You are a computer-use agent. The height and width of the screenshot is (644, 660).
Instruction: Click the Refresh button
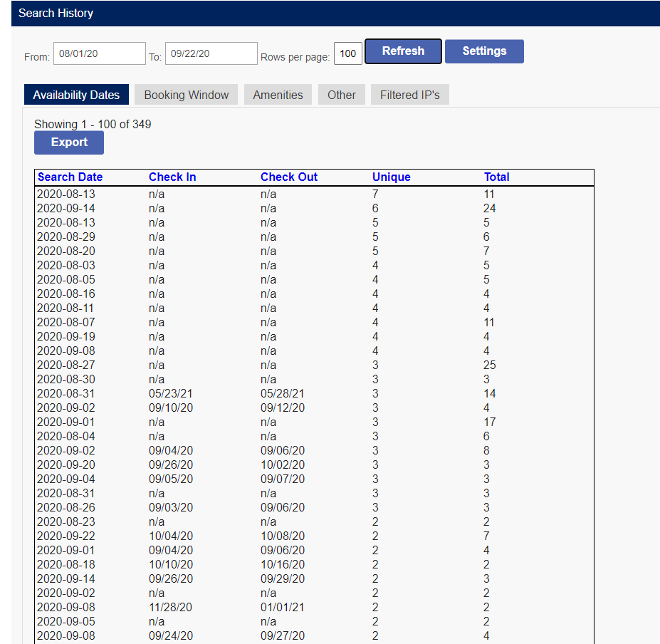403,51
